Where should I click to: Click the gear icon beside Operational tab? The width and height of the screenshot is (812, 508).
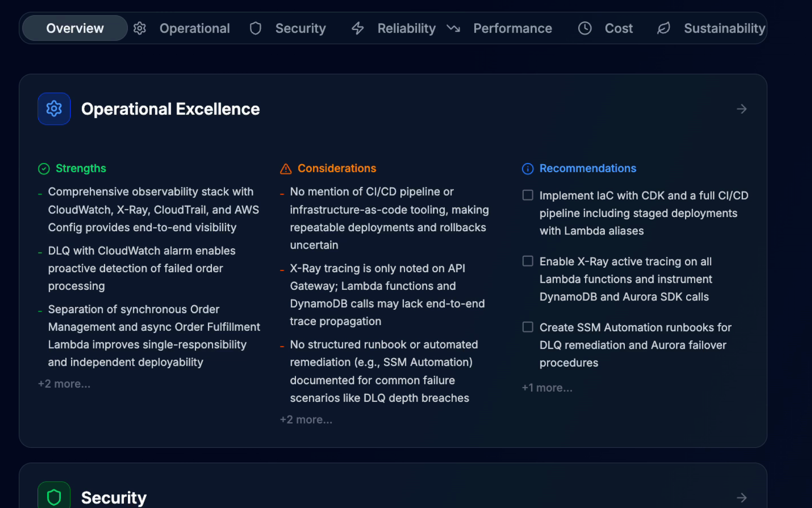pos(140,28)
